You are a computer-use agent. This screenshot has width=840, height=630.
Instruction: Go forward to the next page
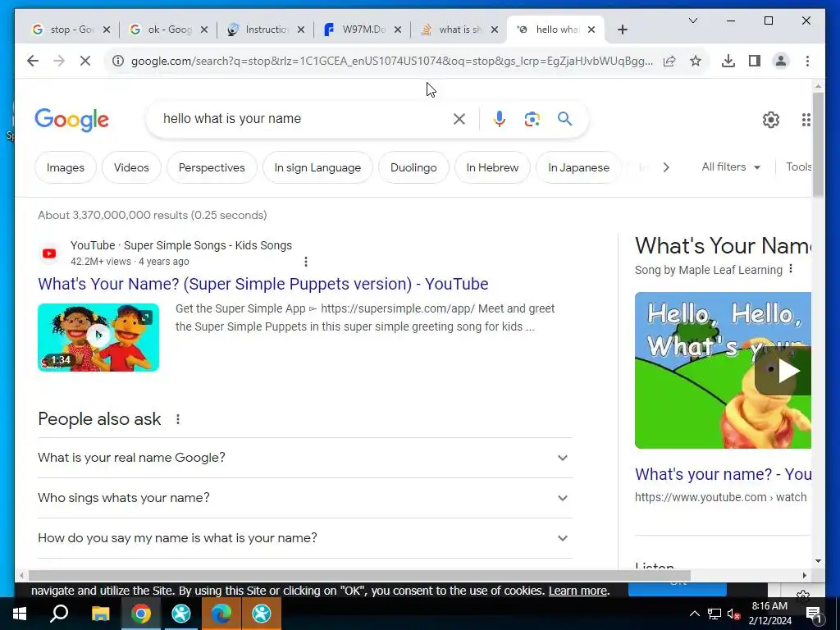tap(59, 61)
